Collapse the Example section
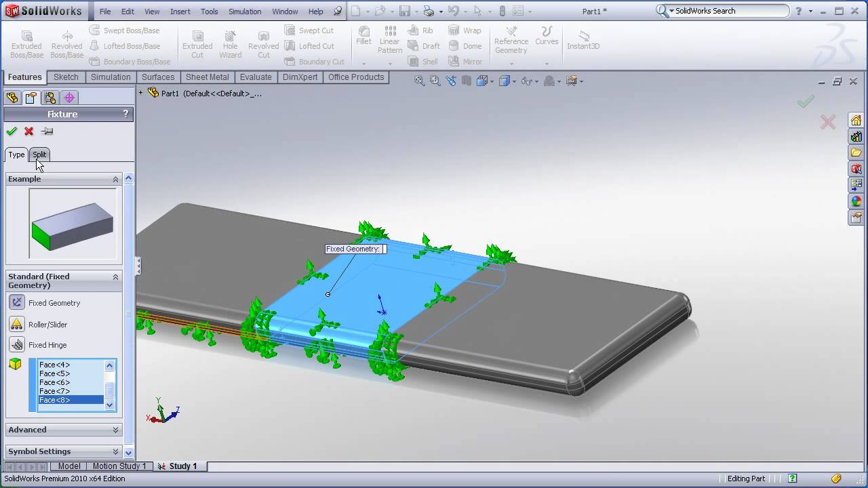 pos(115,179)
